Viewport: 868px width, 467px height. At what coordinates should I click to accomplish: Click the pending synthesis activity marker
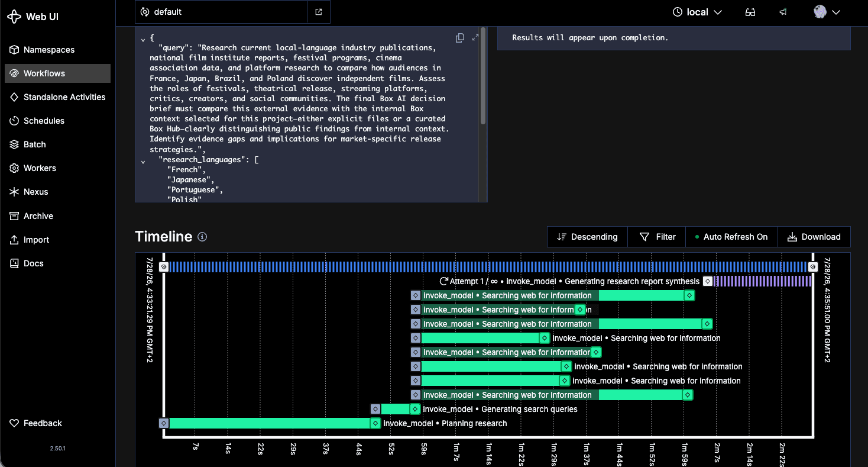coord(708,281)
